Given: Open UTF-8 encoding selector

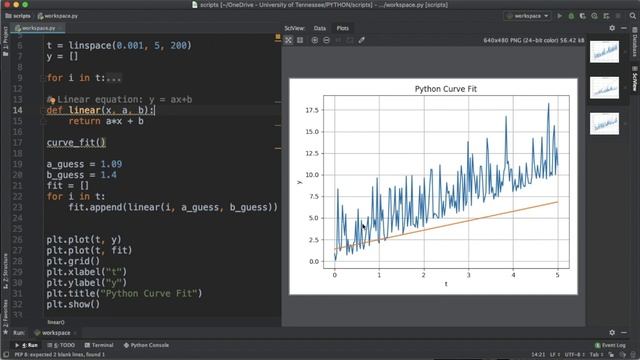Looking at the screenshot, I should pos(575,354).
